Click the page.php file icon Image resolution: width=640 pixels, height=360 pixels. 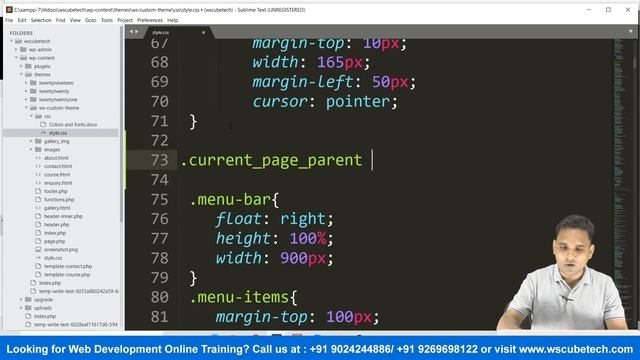point(38,241)
